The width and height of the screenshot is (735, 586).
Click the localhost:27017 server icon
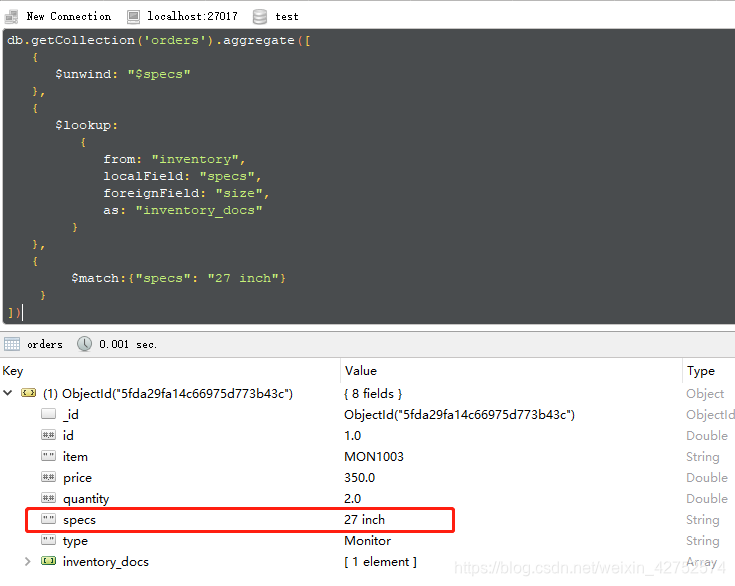pos(133,16)
